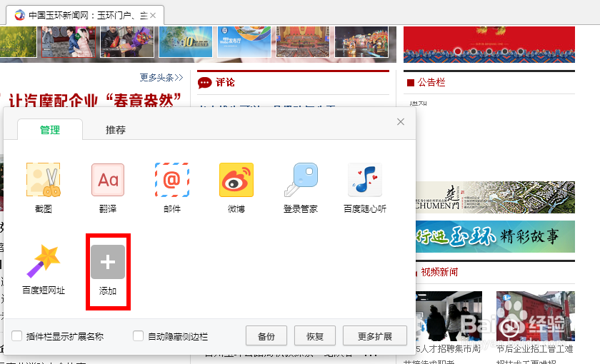The height and width of the screenshot is (364, 600).
Task: Toggle 自动隐藏侧边栏 checkbox
Action: (138, 336)
